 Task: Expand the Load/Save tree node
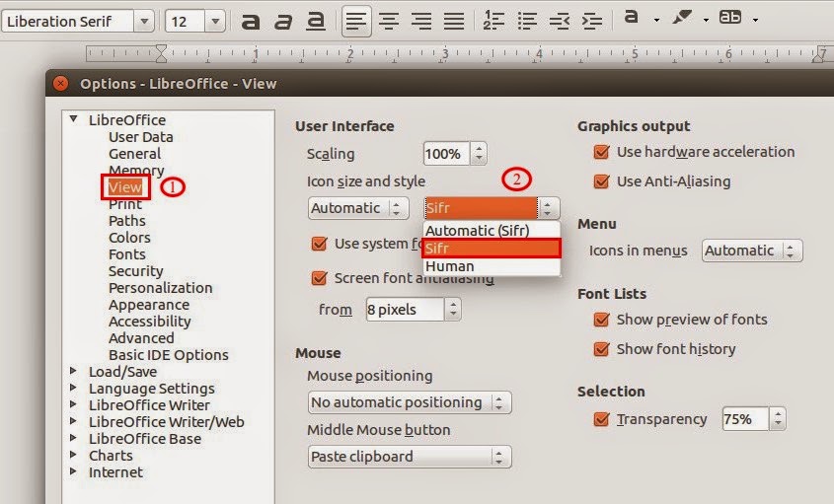pos(73,371)
